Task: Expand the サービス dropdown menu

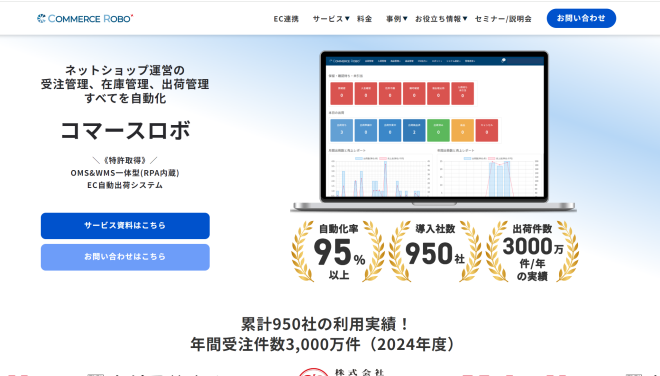Action: coord(331,19)
